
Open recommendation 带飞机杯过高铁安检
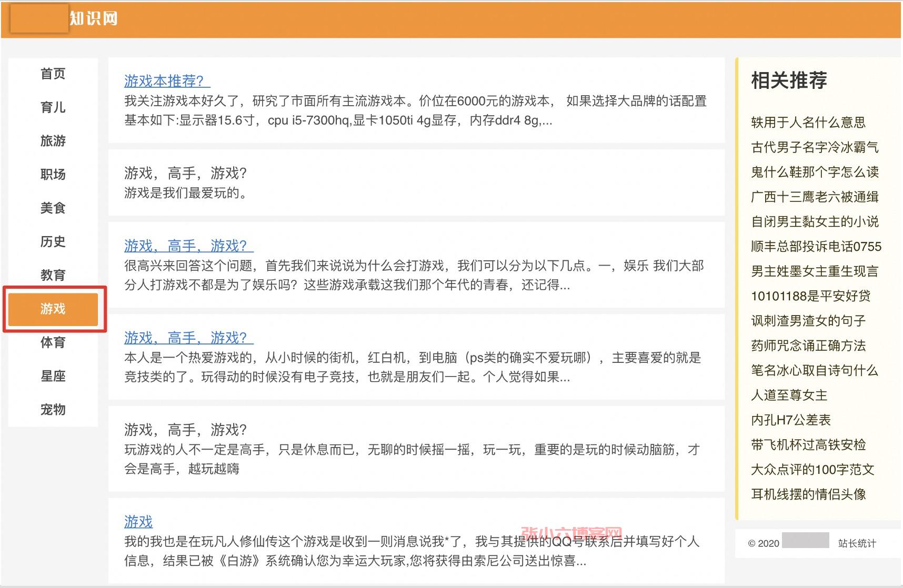click(808, 444)
